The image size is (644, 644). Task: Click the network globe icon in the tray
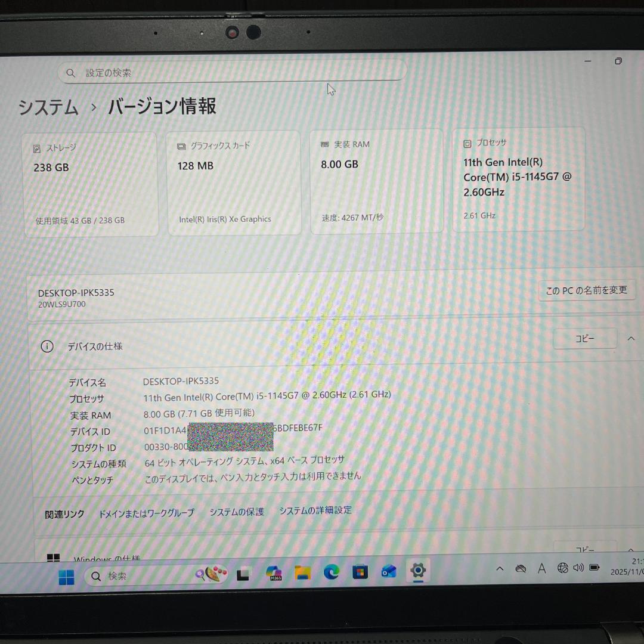click(562, 568)
